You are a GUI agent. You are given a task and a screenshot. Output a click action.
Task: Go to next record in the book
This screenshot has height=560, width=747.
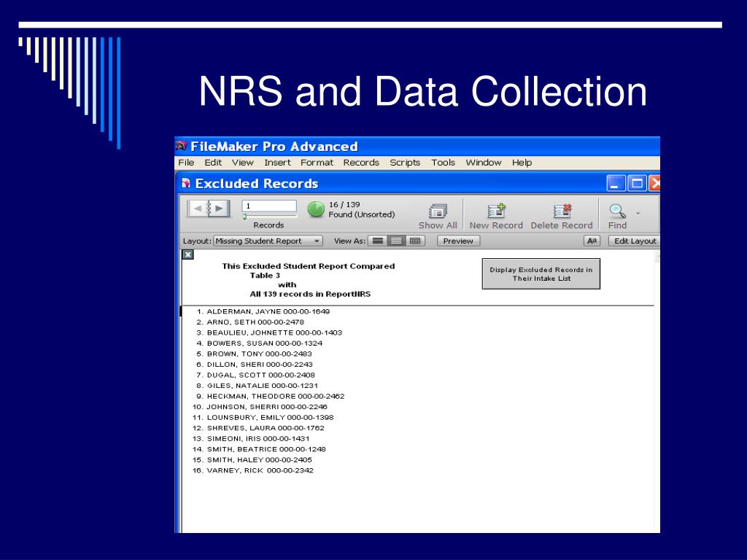click(x=220, y=208)
